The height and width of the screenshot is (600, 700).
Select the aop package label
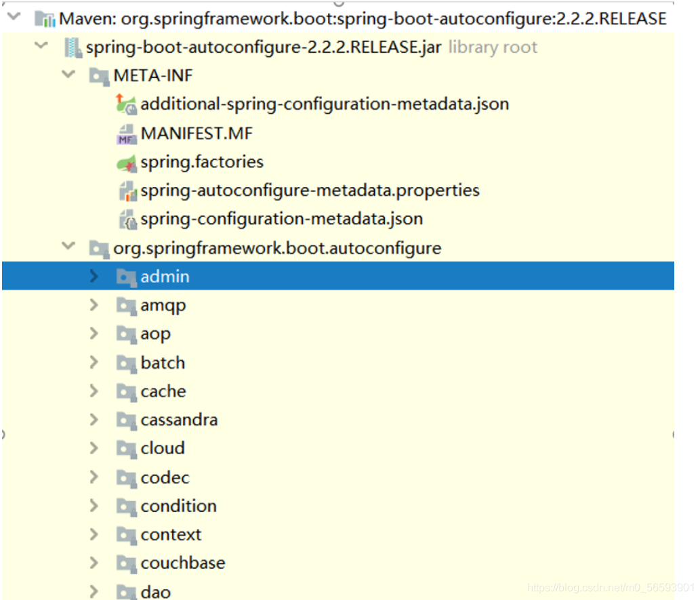coord(155,335)
